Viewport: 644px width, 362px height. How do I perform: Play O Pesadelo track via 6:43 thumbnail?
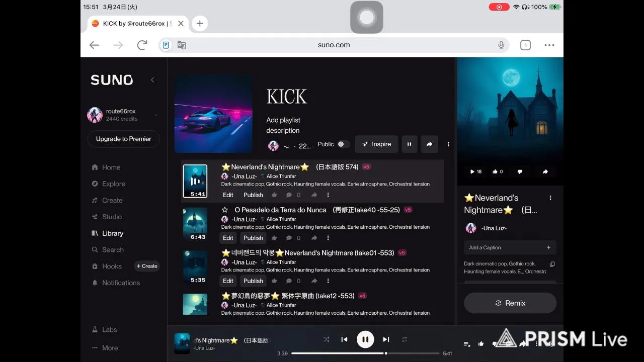coord(195,224)
